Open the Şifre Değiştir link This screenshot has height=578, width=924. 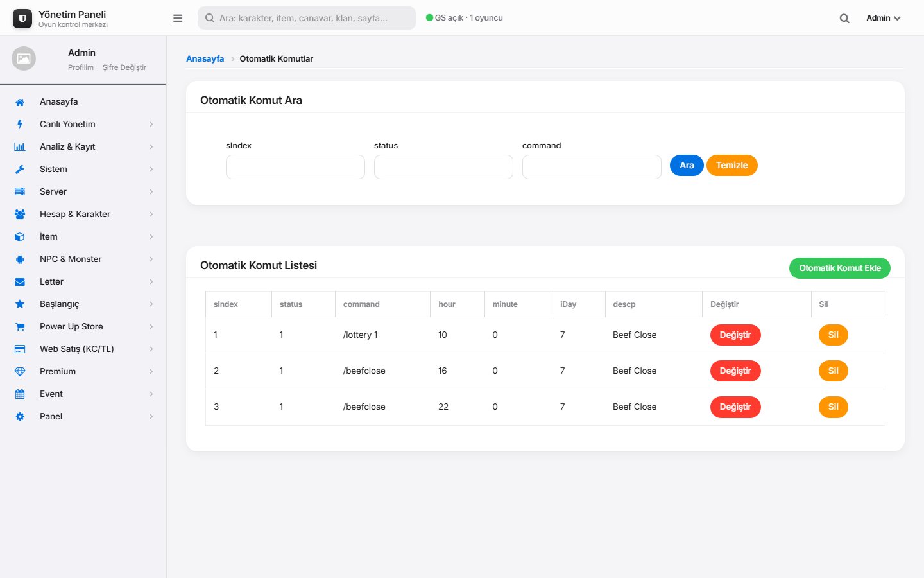pyautogui.click(x=124, y=67)
